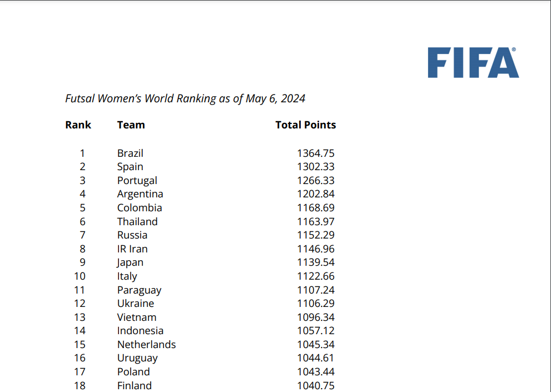Click Thailand's total points 1163.97
The width and height of the screenshot is (551, 392).
point(315,221)
